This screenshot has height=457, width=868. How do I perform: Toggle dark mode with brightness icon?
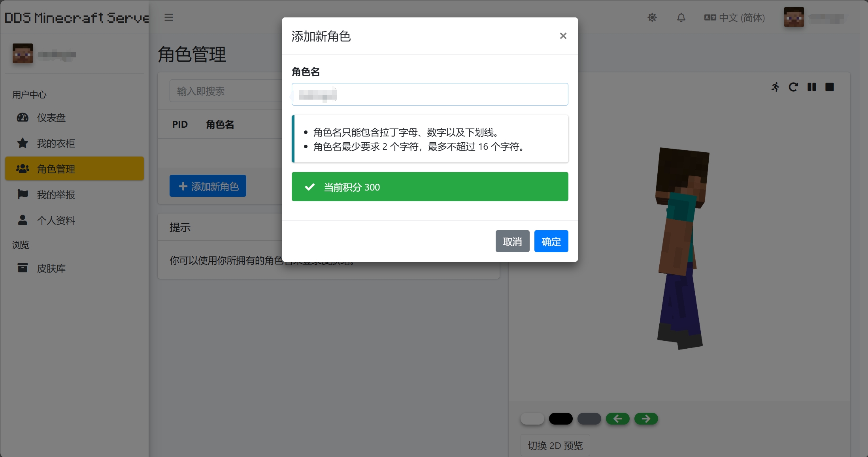pos(652,17)
